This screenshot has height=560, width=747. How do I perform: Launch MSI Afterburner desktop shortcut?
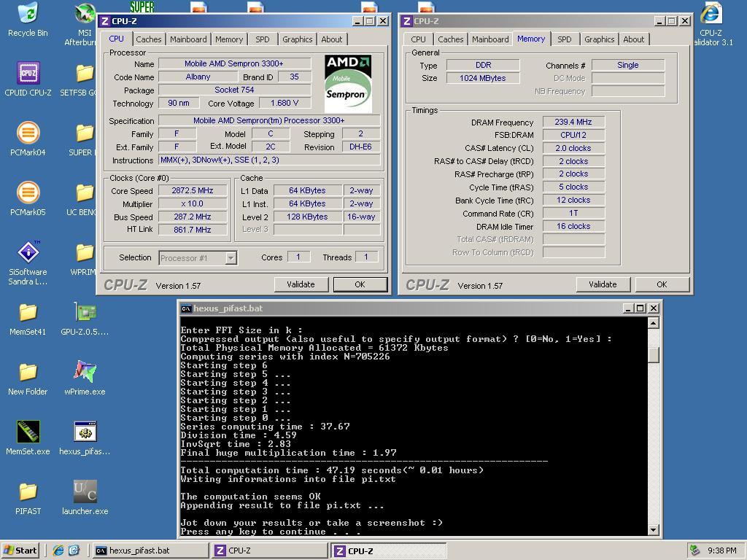(85, 24)
